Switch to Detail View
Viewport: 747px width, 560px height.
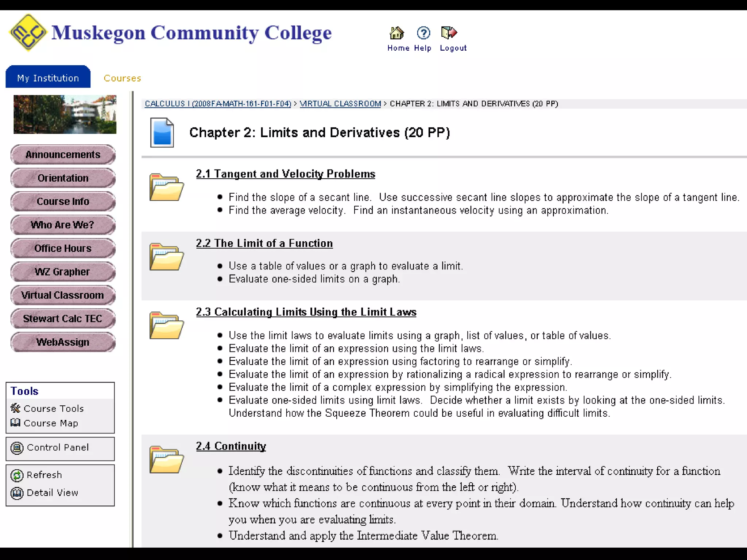tap(52, 493)
